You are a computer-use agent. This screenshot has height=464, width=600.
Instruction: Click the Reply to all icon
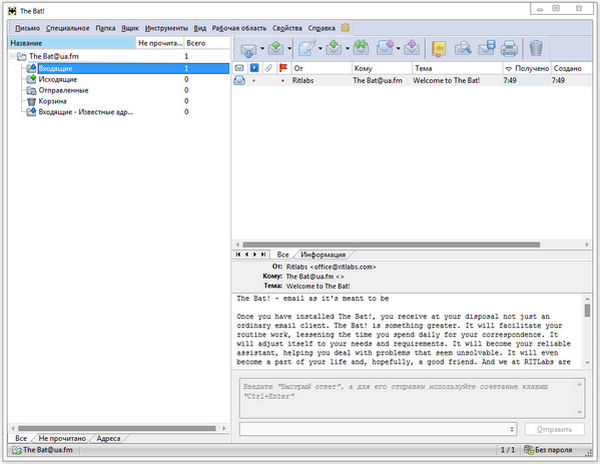coord(360,48)
